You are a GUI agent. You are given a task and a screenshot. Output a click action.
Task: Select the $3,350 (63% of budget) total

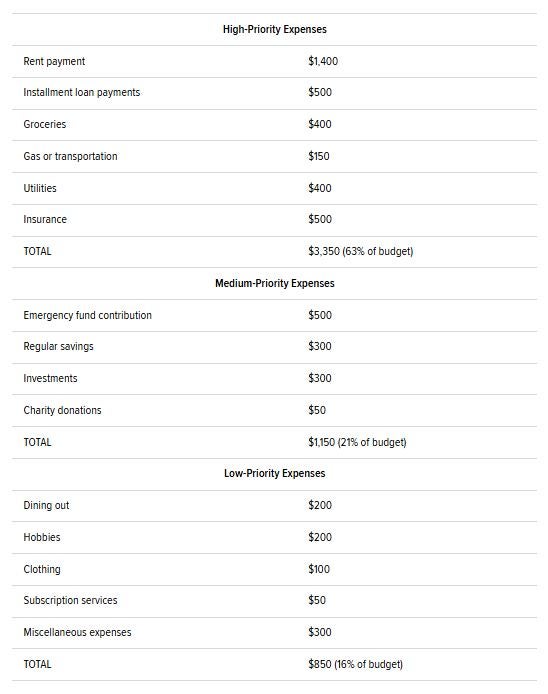point(361,251)
